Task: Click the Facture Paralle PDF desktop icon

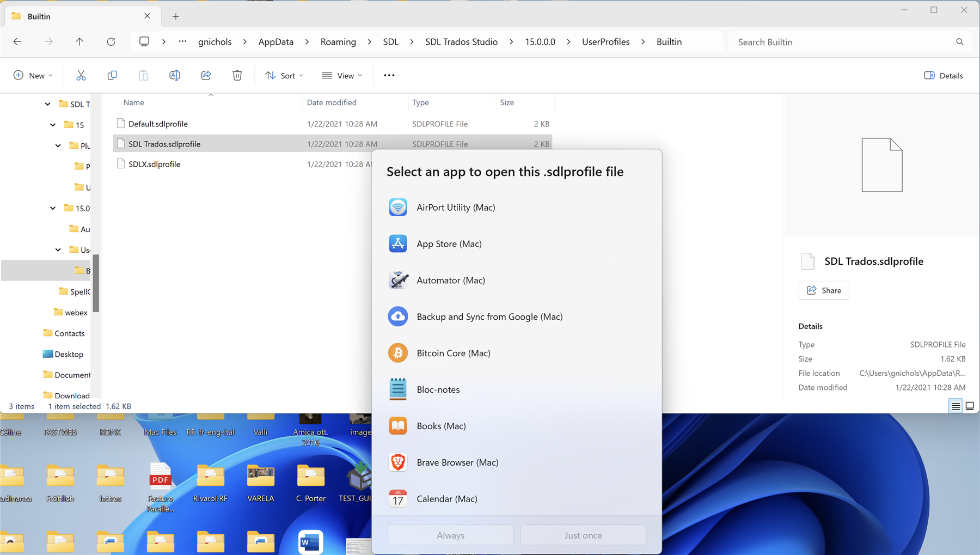Action: pyautogui.click(x=160, y=487)
